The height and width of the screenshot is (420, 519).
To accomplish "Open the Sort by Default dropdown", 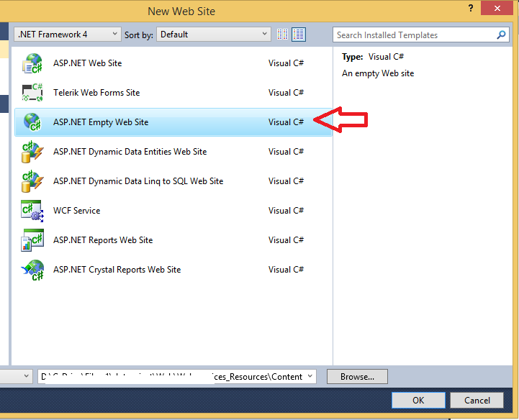I will 214,34.
